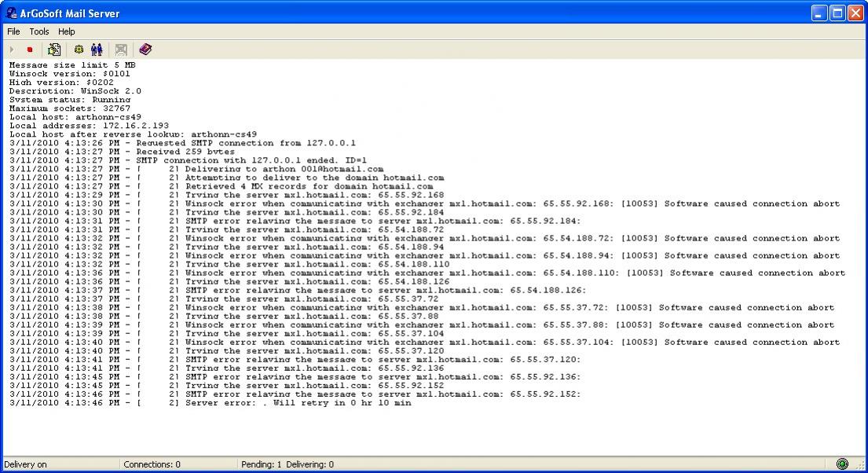Click the 'Description: WinSock 2.0' log line
The width and height of the screenshot is (868, 473).
coord(75,91)
